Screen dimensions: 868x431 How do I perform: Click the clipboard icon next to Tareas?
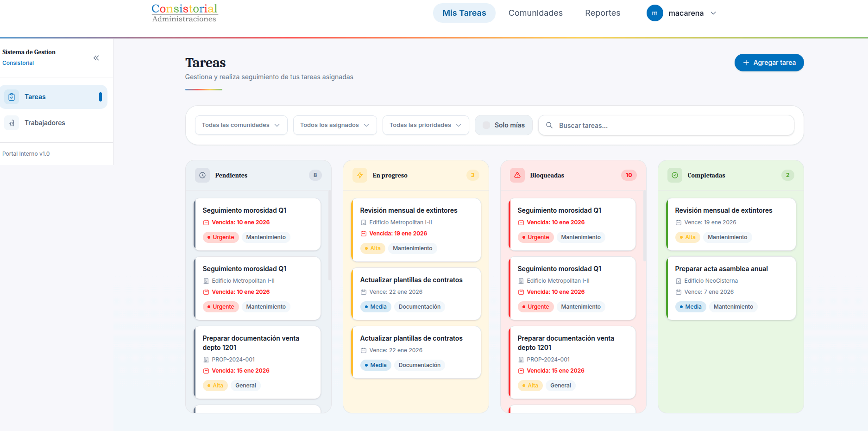pos(12,97)
